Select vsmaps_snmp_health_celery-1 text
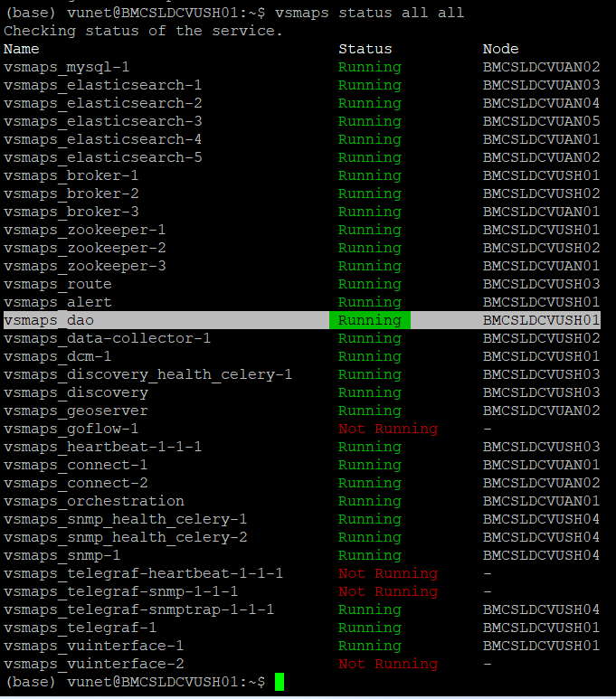Viewport: 616px width, 699px height. (x=126, y=519)
